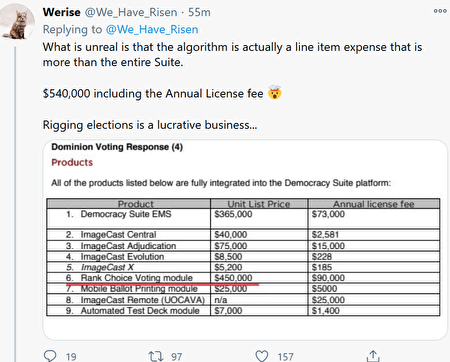Viewport: 450px width, 362px height.
Task: Click the reply count number 19
Action: (x=71, y=357)
